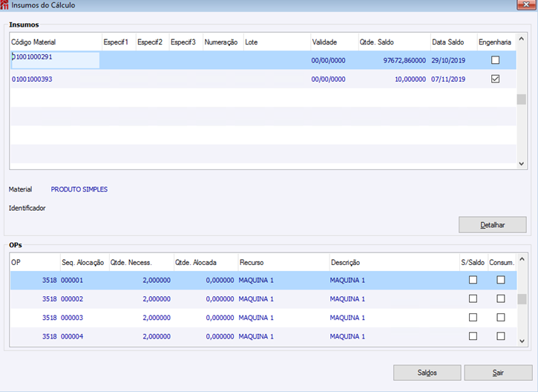The image size is (538, 392).
Task: Check Consum. checkbox for allocation 000004
Action: tap(501, 336)
